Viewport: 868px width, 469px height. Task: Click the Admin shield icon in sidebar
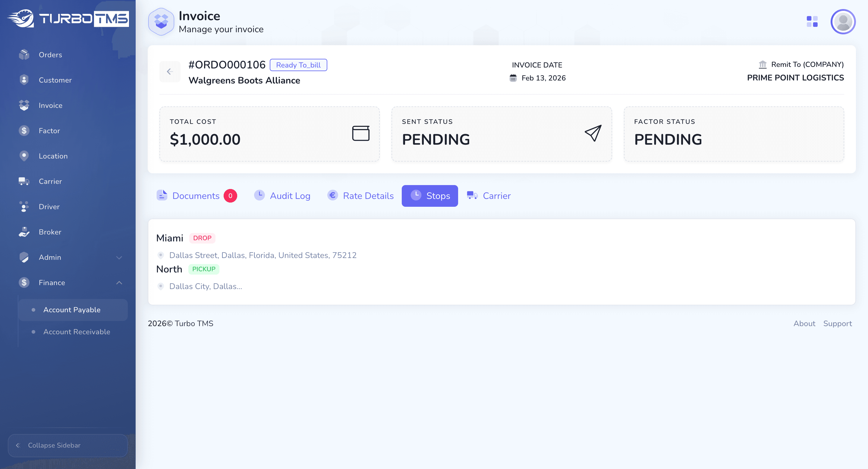(24, 257)
